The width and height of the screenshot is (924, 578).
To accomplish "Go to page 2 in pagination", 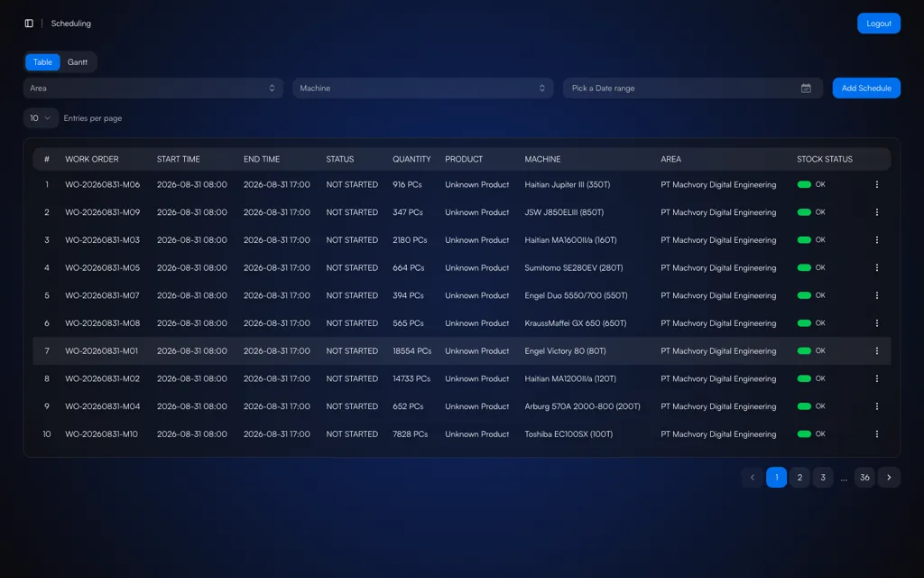I will (799, 477).
